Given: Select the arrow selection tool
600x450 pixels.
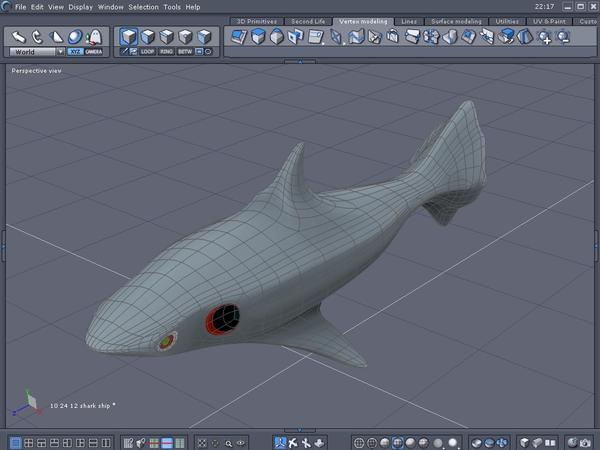Looking at the screenshot, I should tap(18, 37).
